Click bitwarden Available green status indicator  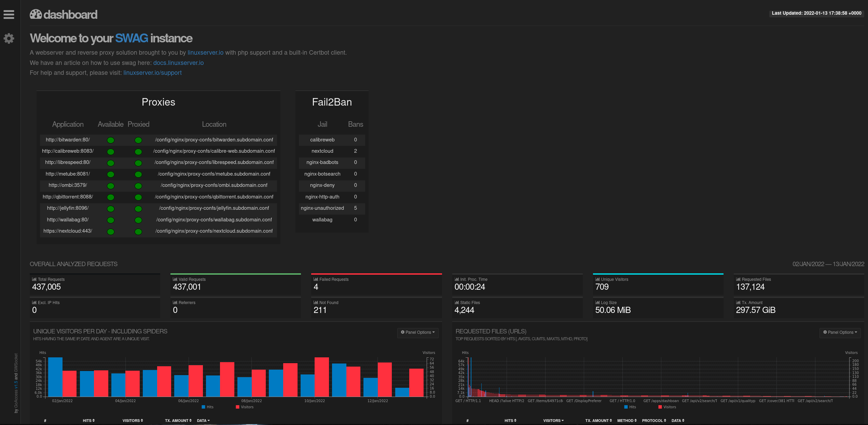point(111,140)
